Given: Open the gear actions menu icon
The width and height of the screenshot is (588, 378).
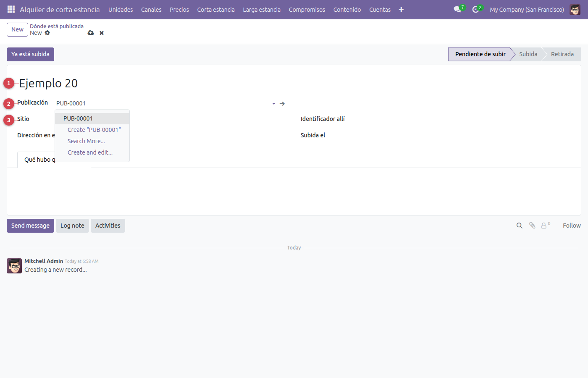Looking at the screenshot, I should click(47, 33).
